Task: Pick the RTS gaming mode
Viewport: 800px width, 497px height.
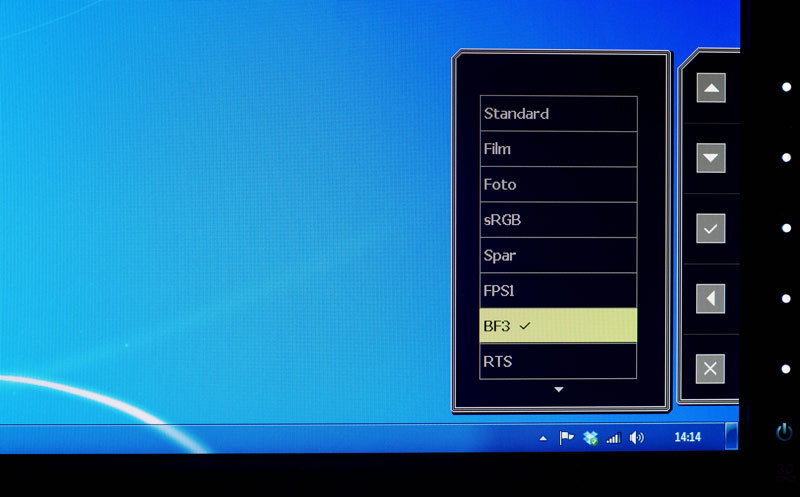Action: 558,361
